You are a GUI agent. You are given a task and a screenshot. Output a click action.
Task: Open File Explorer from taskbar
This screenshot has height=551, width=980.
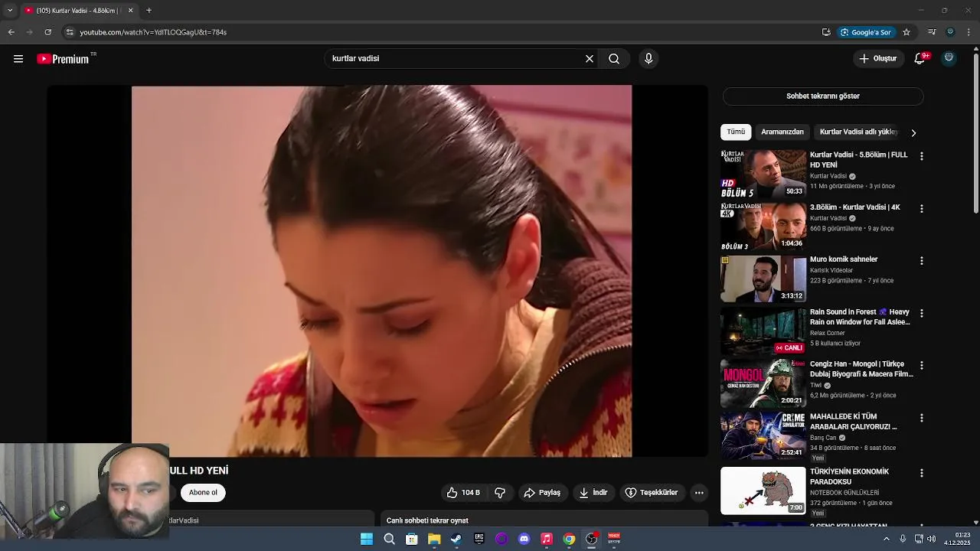(x=434, y=540)
